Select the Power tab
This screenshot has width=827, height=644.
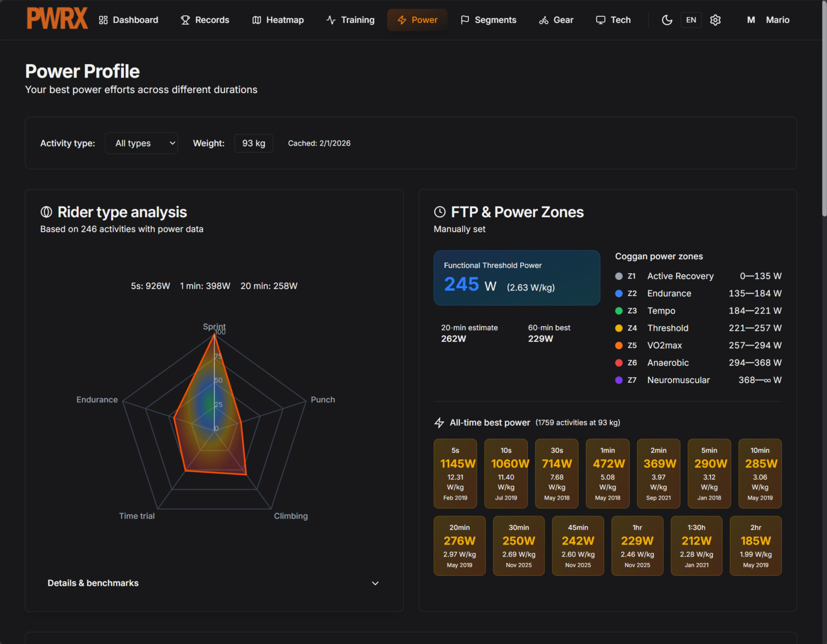(x=417, y=20)
